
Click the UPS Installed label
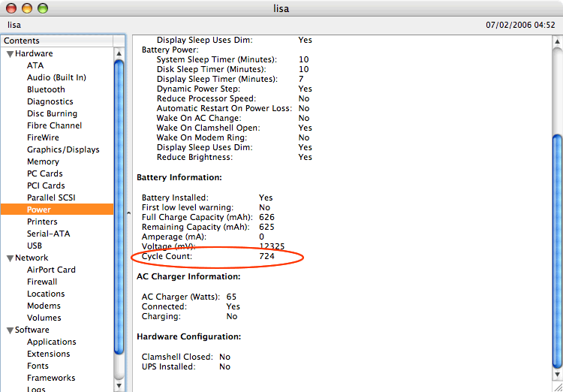pos(169,366)
